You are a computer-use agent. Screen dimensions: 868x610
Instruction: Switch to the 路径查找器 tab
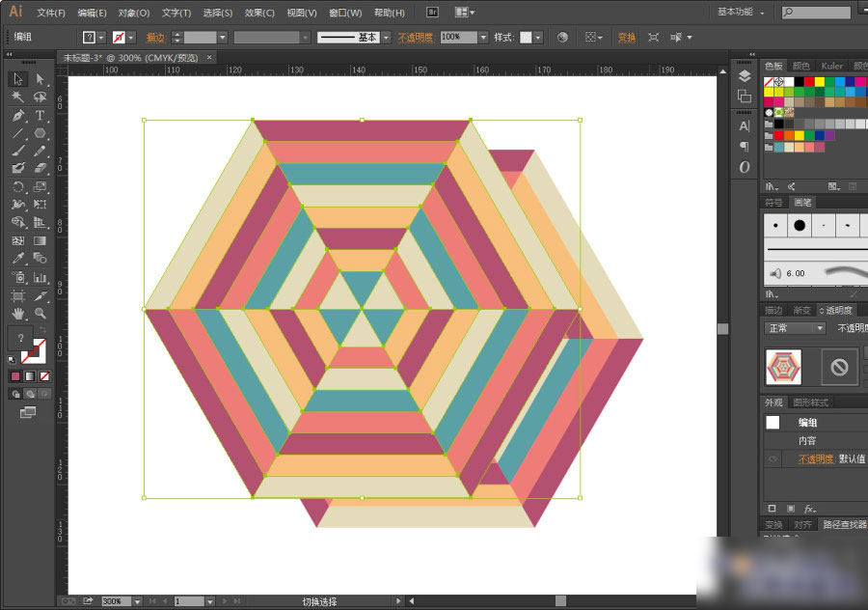844,524
